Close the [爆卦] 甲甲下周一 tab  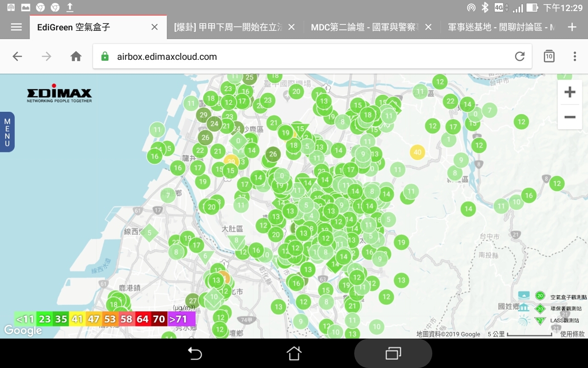pos(291,27)
